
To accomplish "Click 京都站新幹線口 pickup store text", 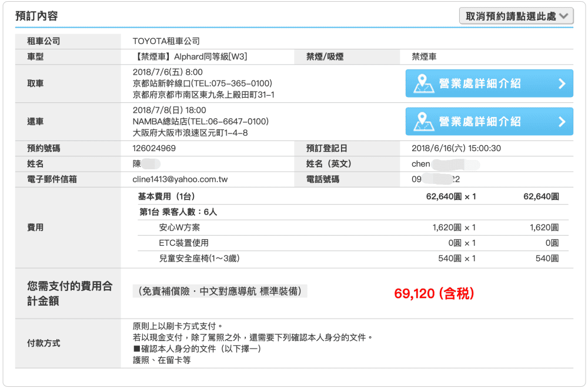I will [202, 83].
